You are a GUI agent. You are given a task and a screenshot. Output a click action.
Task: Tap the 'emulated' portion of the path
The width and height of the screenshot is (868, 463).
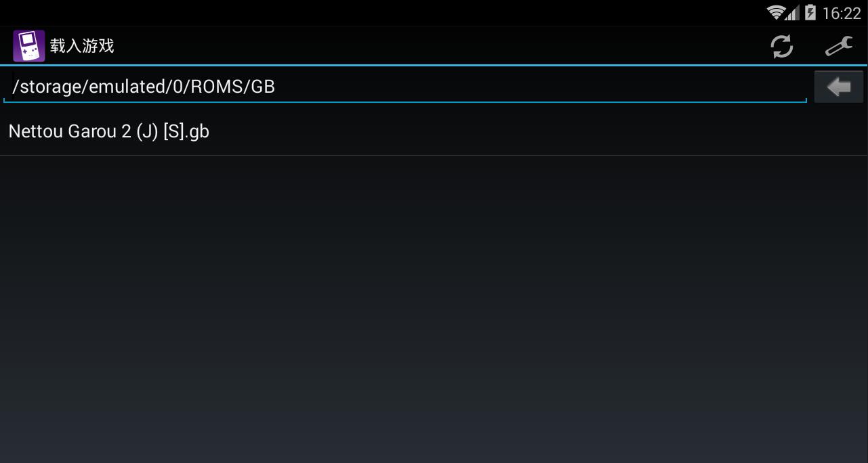[x=128, y=87]
